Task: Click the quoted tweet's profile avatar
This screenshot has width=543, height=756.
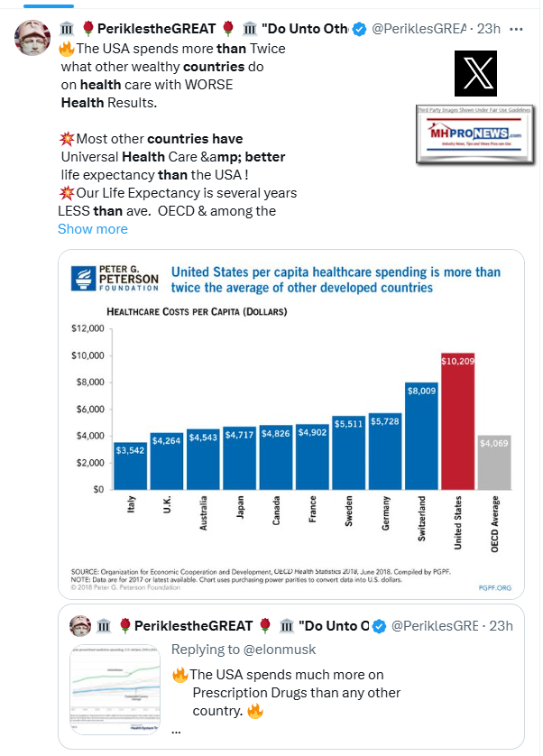Action: click(x=83, y=624)
